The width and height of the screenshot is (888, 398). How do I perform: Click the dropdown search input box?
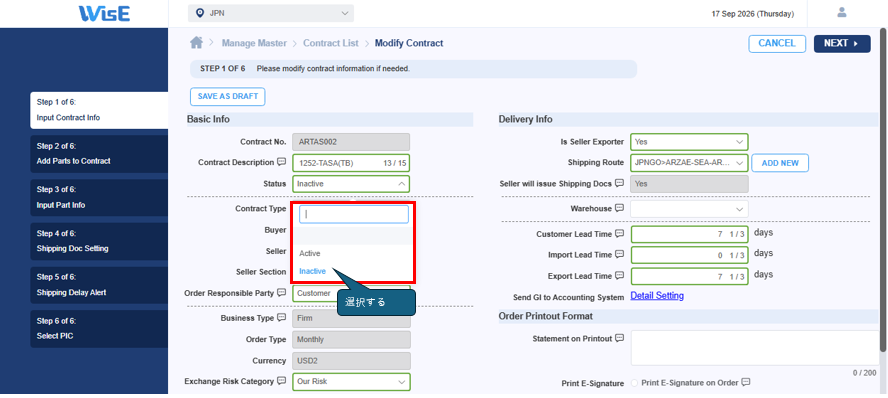click(x=354, y=214)
